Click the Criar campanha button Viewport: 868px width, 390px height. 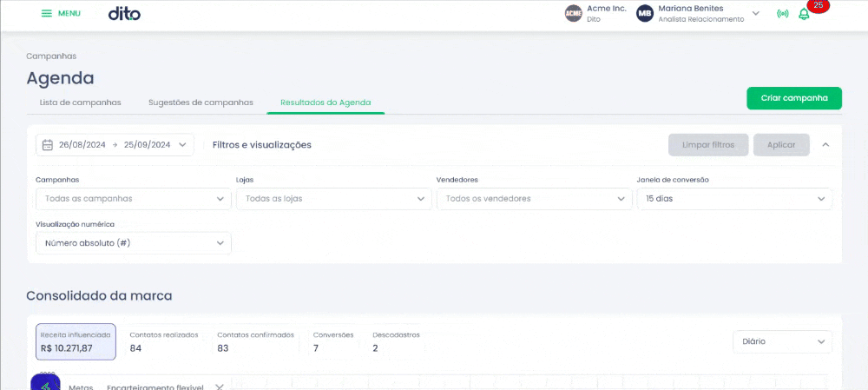pyautogui.click(x=794, y=98)
